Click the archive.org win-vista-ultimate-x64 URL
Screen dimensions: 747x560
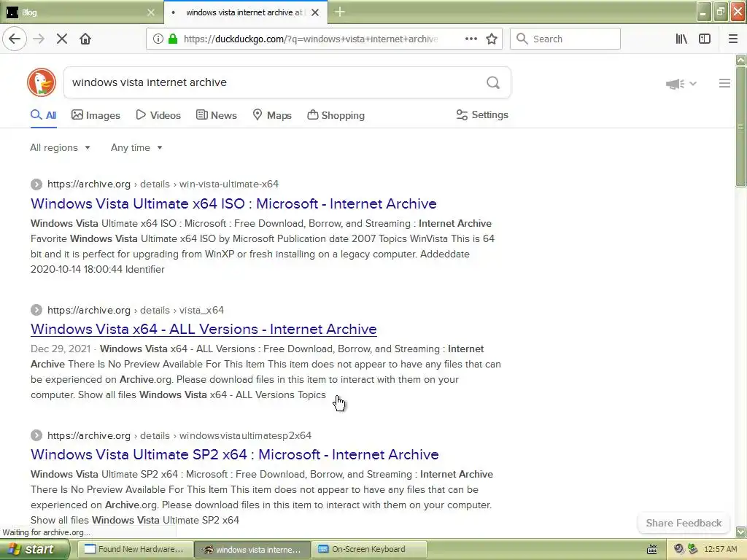[x=163, y=184]
